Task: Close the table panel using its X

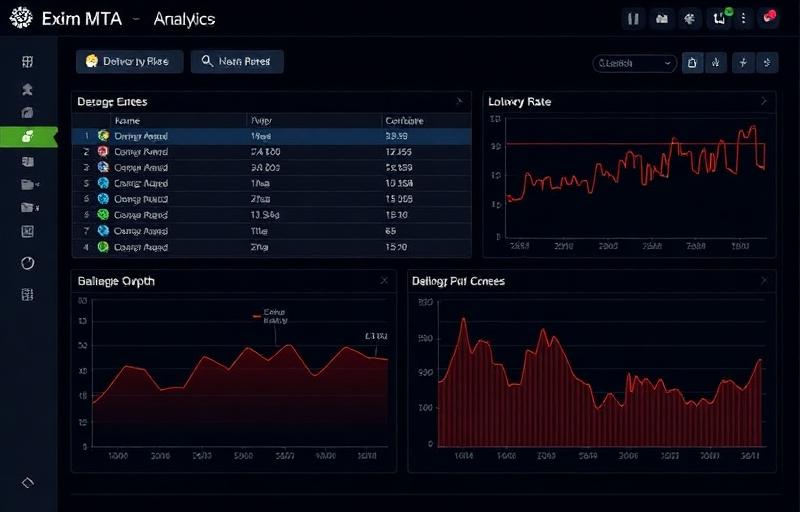Action: [x=459, y=101]
